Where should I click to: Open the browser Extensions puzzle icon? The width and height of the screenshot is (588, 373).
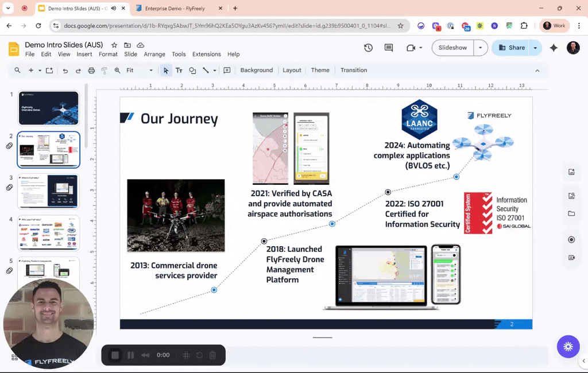click(x=524, y=25)
